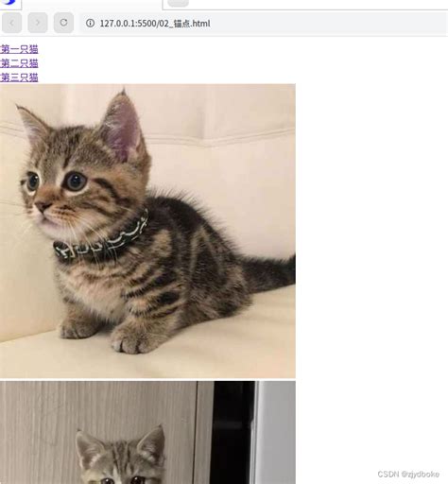Click the first kitten's pink upright ear

point(123,128)
